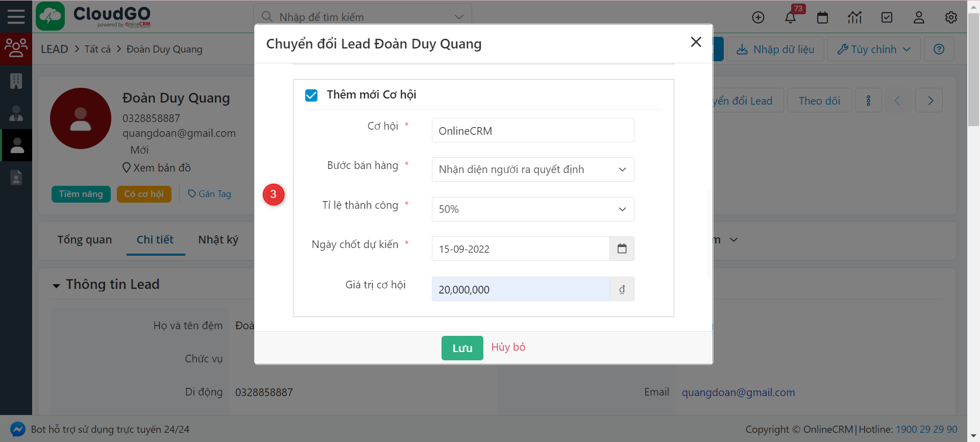Switch to the Tổng quan tab

84,240
